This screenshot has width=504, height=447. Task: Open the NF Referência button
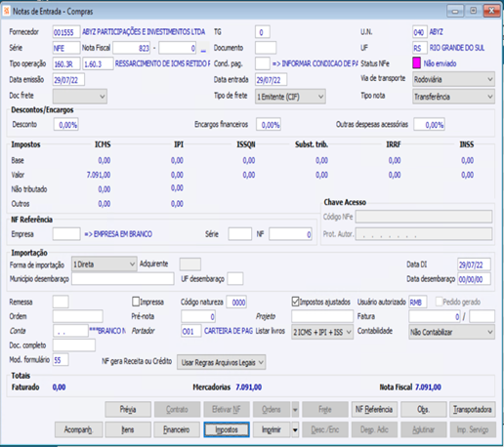tap(374, 410)
